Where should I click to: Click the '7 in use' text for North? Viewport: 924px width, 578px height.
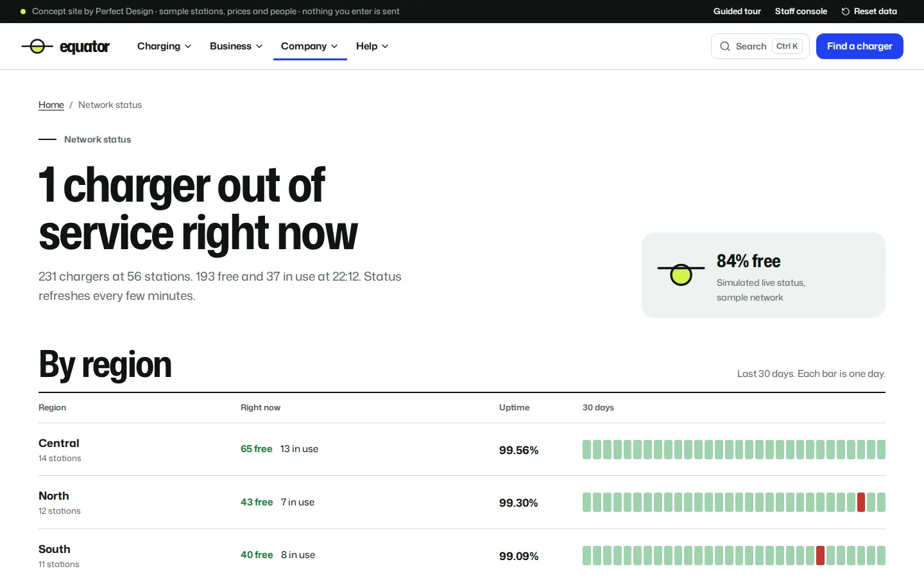pyautogui.click(x=298, y=502)
